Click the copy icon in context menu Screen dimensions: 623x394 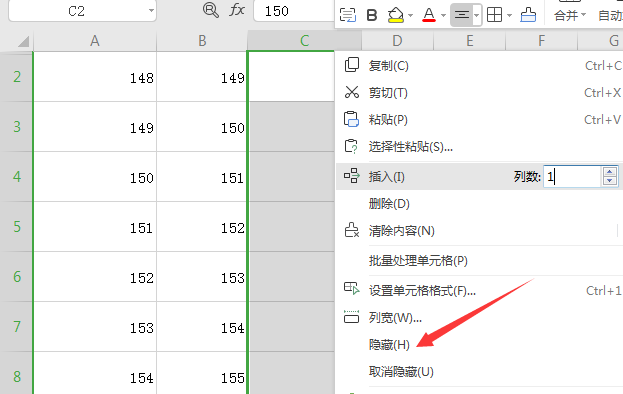[352, 65]
